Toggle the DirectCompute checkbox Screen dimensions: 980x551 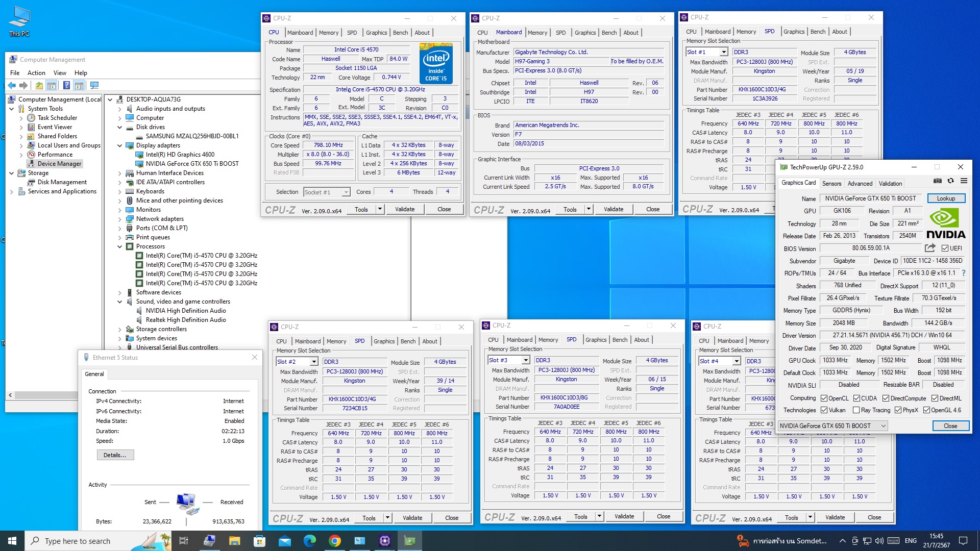click(886, 398)
